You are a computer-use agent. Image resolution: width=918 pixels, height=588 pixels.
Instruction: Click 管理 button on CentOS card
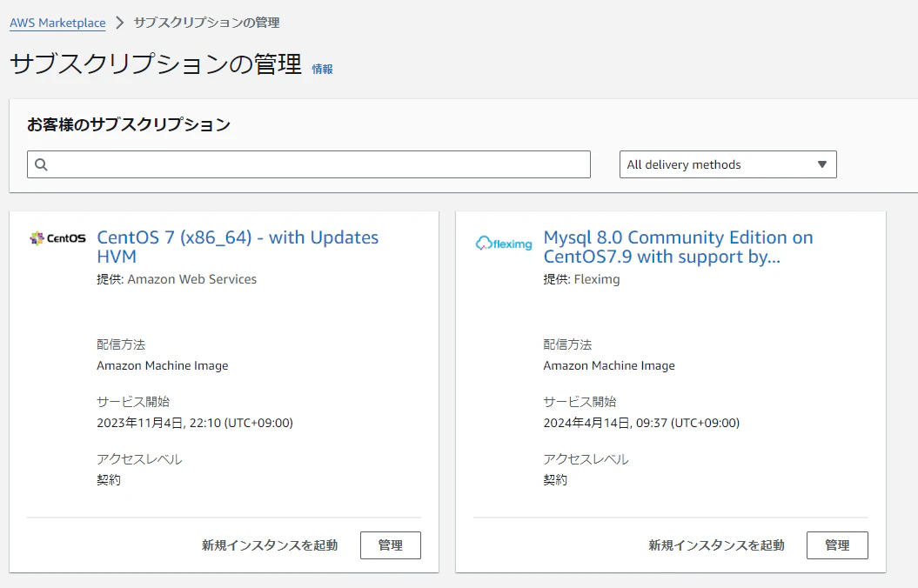(x=391, y=545)
